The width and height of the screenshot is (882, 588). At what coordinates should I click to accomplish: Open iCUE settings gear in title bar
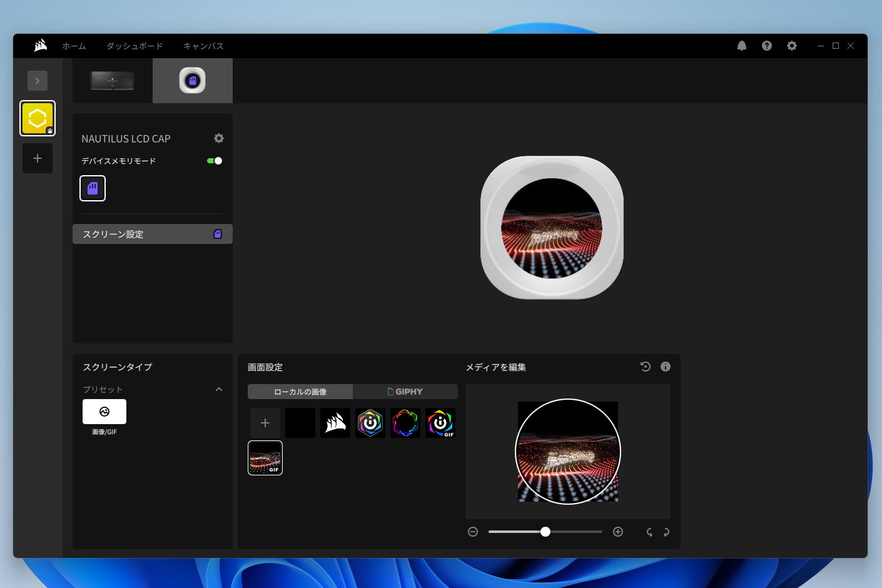click(792, 46)
